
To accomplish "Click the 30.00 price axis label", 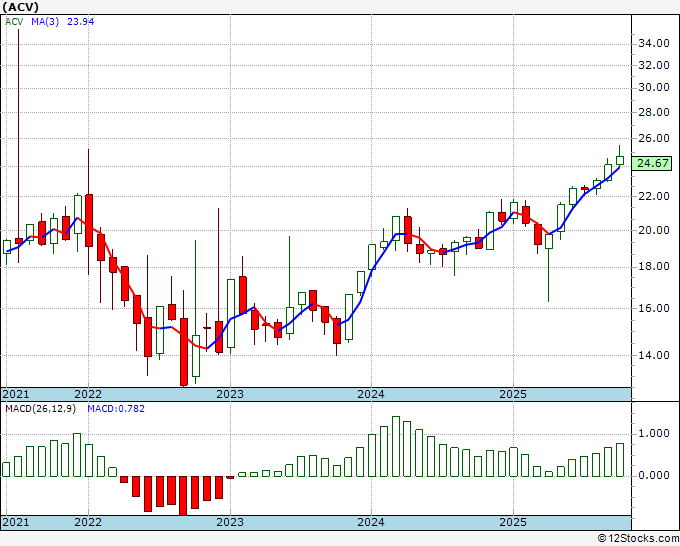I will coord(654,87).
